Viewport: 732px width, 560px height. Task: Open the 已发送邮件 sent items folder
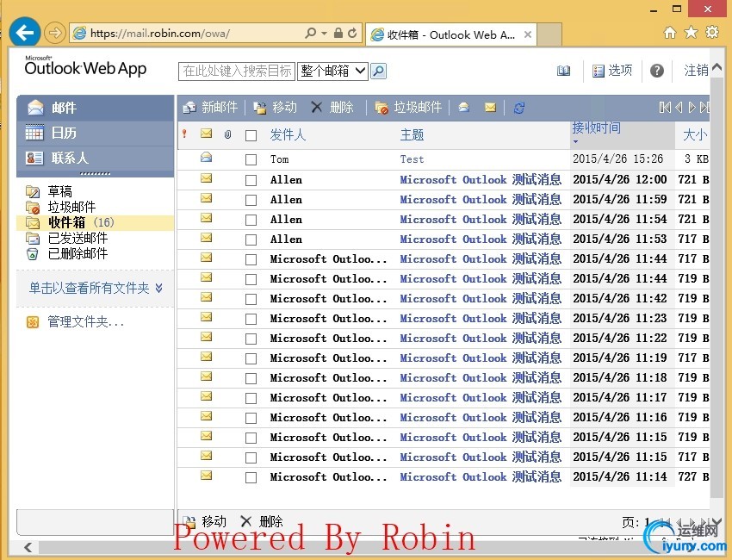(78, 239)
